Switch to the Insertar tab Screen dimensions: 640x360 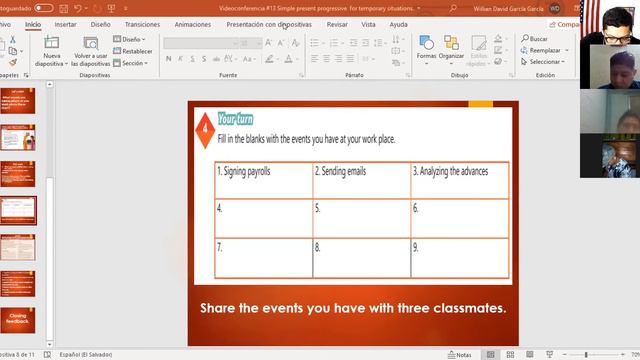66,24
